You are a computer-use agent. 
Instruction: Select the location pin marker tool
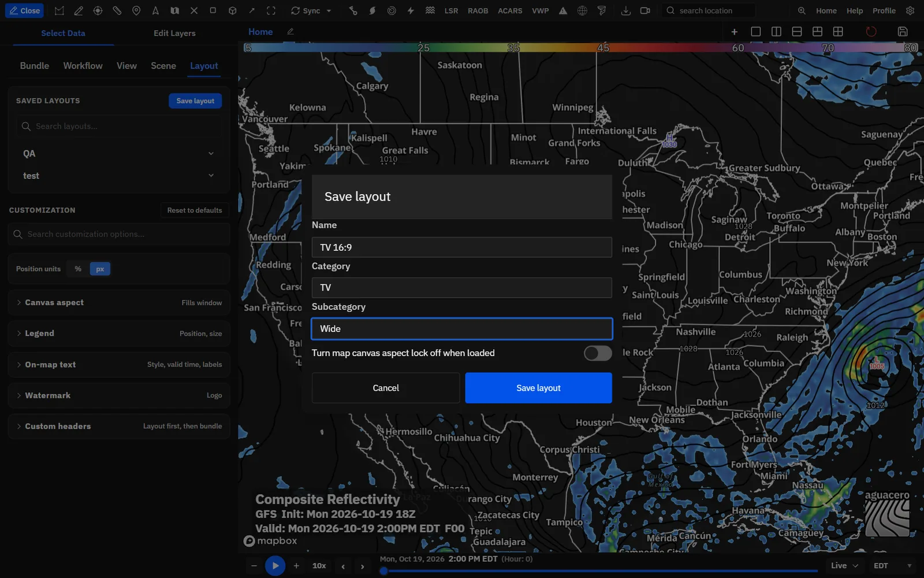(136, 10)
